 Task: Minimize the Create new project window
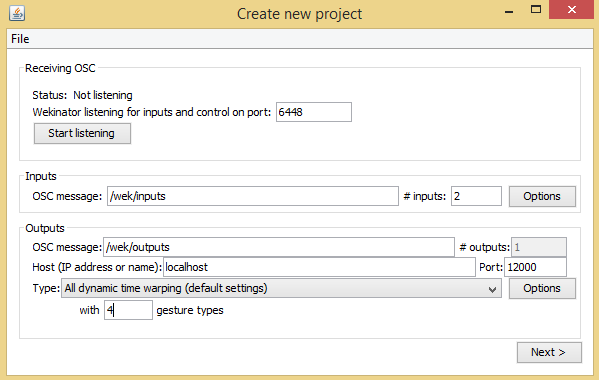pyautogui.click(x=508, y=11)
